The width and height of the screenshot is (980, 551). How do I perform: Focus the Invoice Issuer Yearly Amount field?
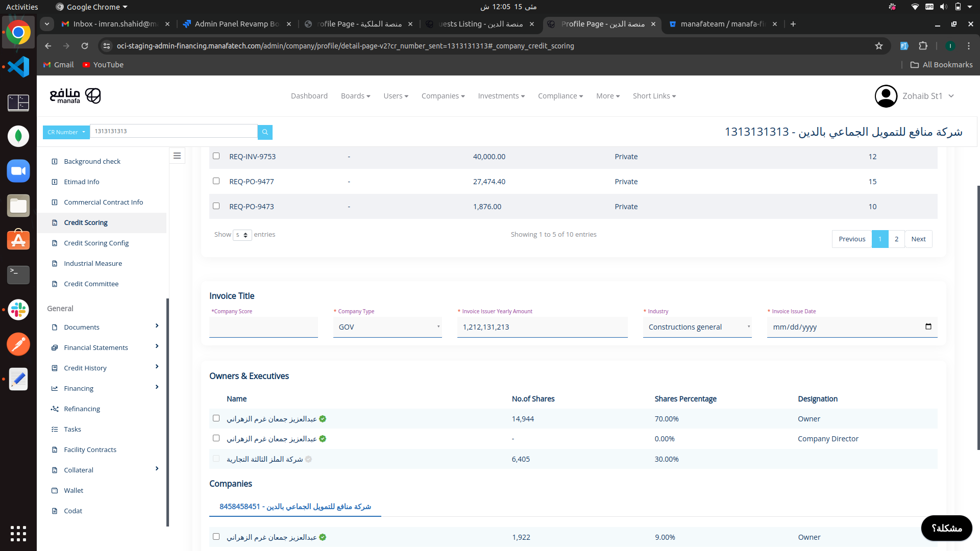click(x=542, y=327)
